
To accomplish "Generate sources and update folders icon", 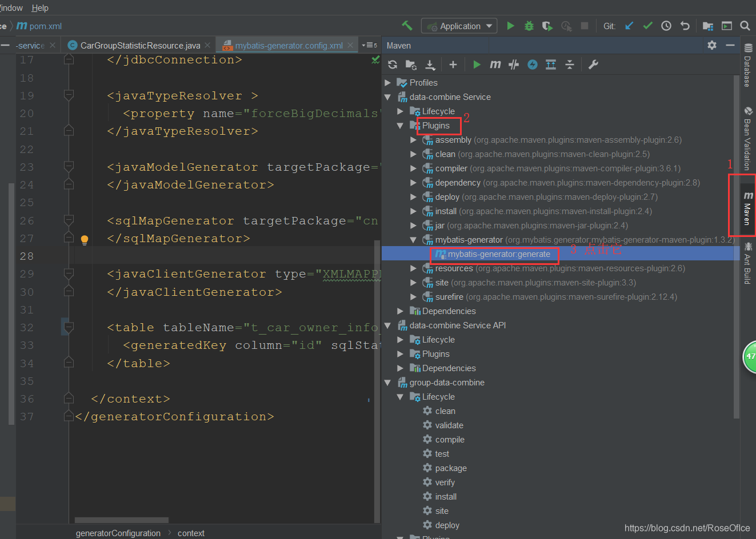I will [411, 65].
